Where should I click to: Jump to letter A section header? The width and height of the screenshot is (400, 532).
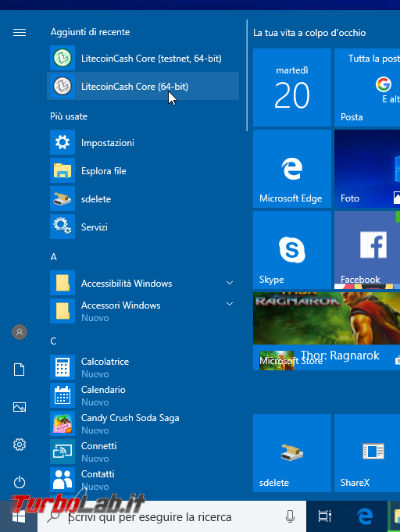(x=54, y=257)
